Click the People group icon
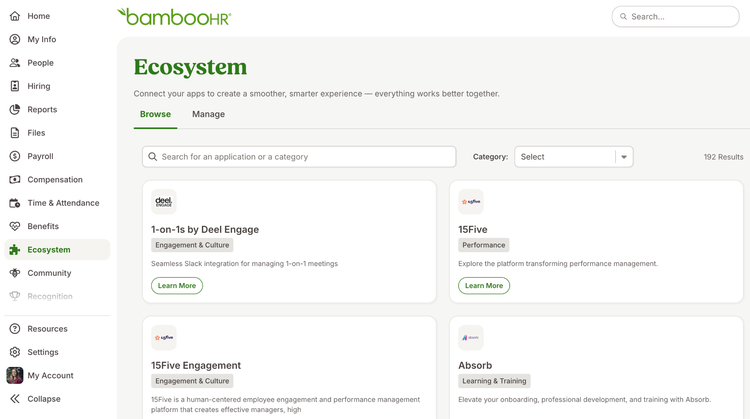The width and height of the screenshot is (750, 419). click(x=15, y=63)
